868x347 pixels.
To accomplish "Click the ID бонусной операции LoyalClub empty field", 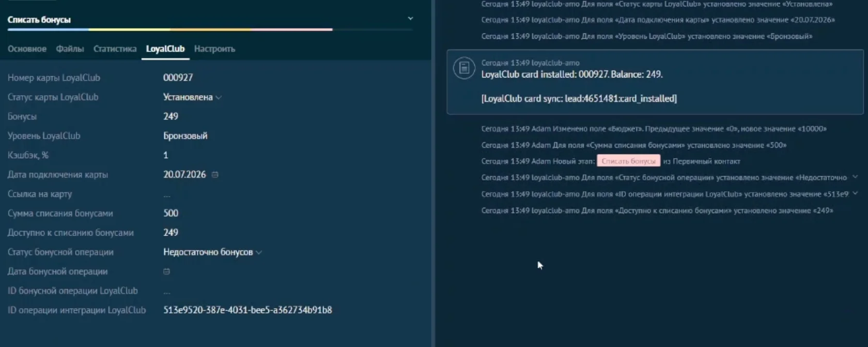I will (166, 291).
